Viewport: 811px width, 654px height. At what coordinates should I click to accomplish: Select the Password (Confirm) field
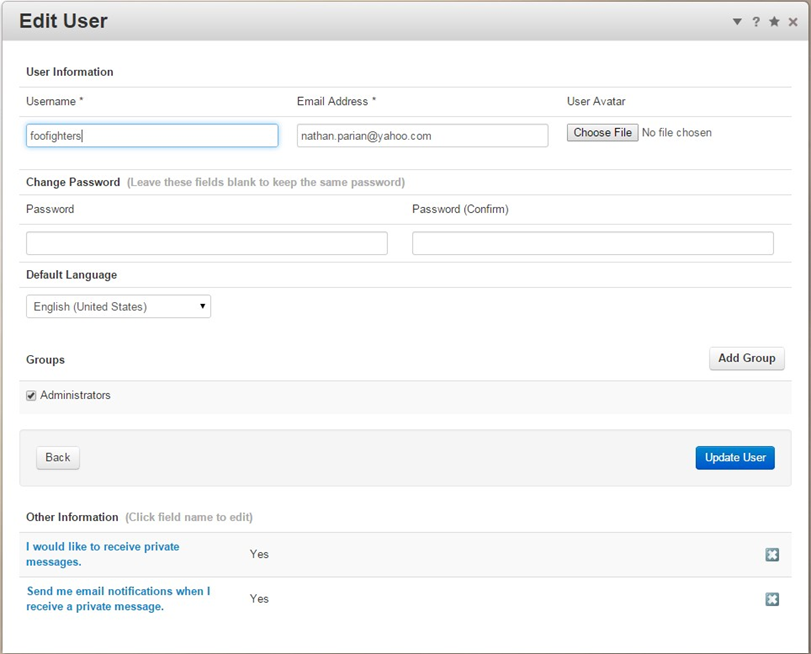[x=592, y=243]
